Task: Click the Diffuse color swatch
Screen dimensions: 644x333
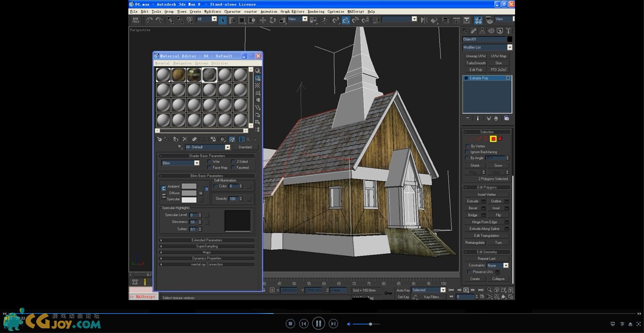Action: pyautogui.click(x=189, y=193)
